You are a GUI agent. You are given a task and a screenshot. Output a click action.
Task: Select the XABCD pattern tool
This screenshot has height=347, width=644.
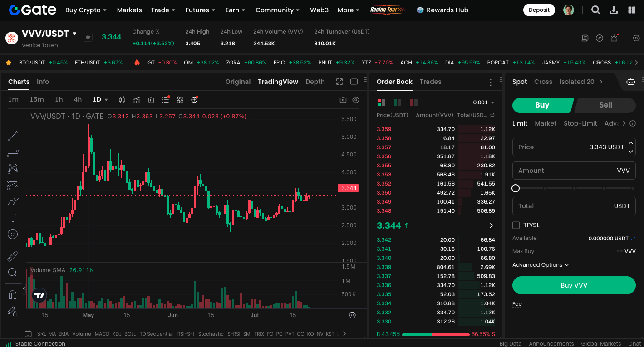point(13,169)
